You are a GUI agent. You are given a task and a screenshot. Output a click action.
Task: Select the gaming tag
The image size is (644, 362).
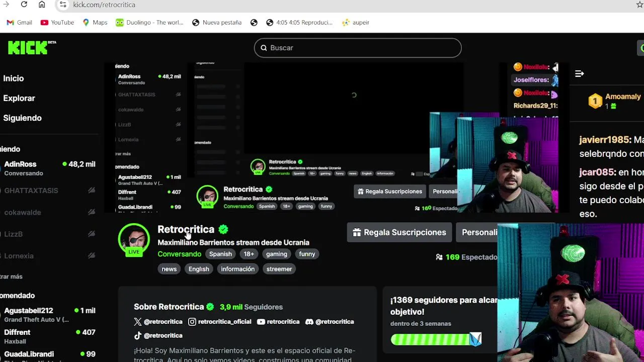[276, 254]
